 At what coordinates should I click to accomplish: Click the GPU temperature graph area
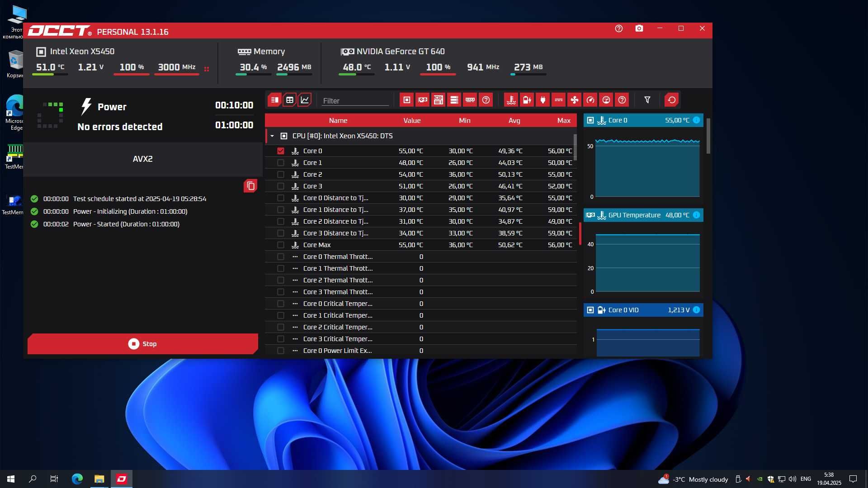point(647,263)
